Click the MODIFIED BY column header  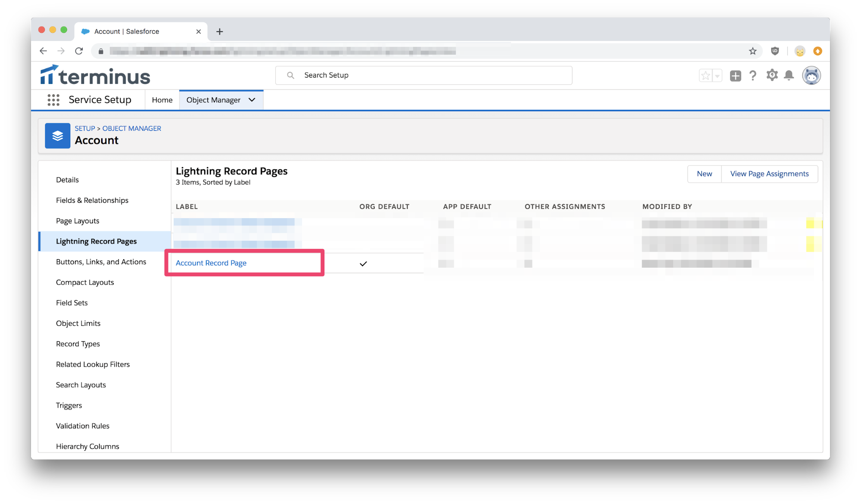pos(667,207)
